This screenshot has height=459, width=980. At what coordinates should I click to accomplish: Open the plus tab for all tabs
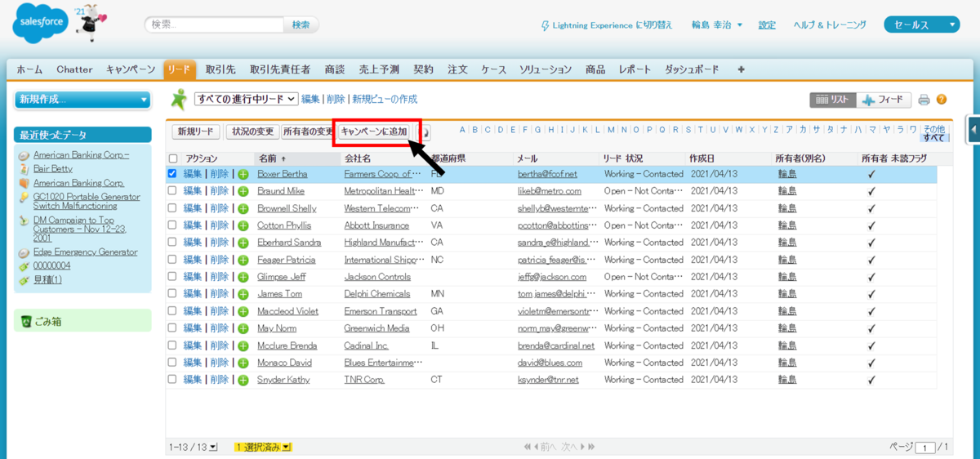[742, 69]
